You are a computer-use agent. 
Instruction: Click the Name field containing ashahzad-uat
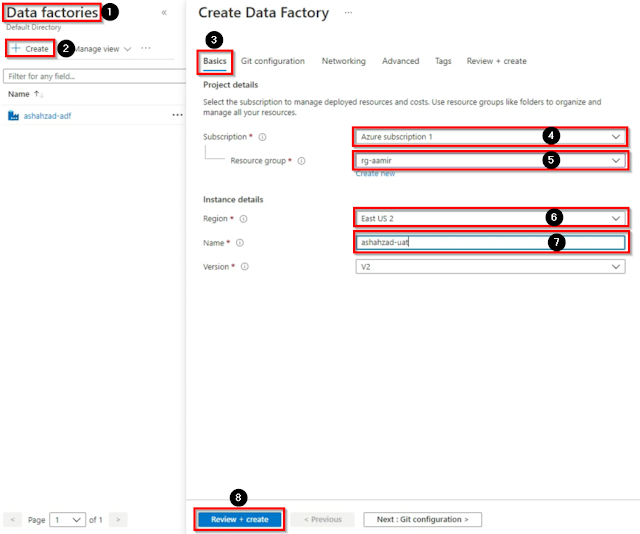(490, 242)
